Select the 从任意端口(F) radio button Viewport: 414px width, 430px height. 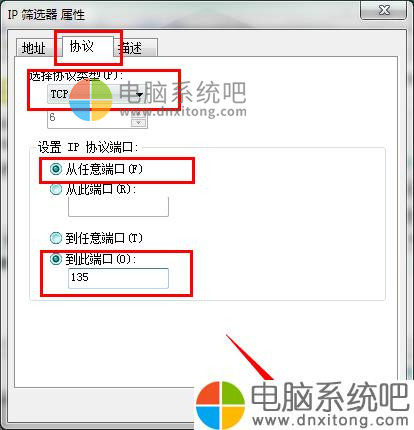coord(56,169)
